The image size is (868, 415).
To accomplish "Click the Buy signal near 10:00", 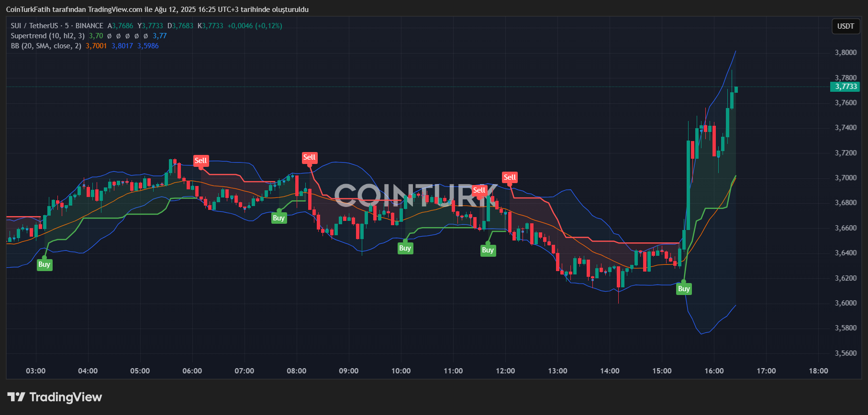I will 405,248.
